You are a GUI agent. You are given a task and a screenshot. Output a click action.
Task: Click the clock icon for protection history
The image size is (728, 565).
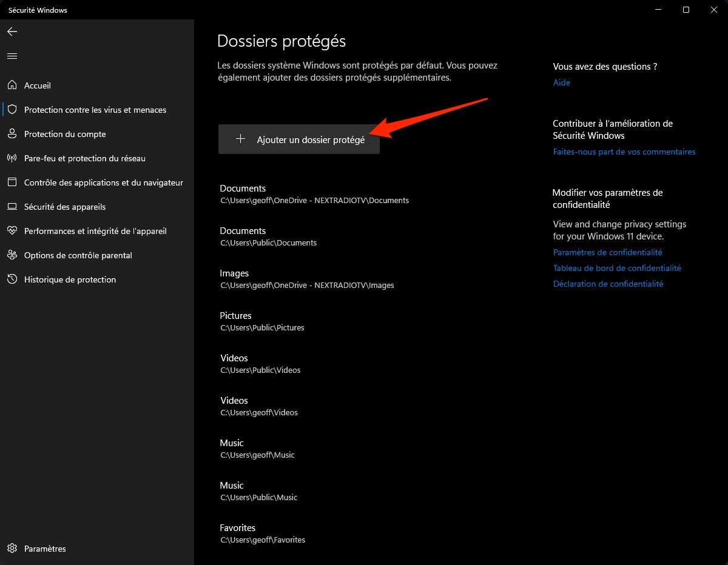[x=12, y=279]
